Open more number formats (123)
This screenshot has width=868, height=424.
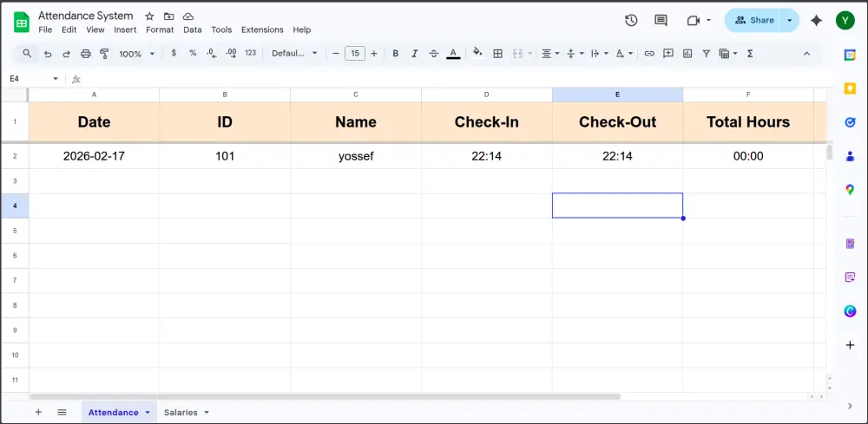[x=250, y=53]
